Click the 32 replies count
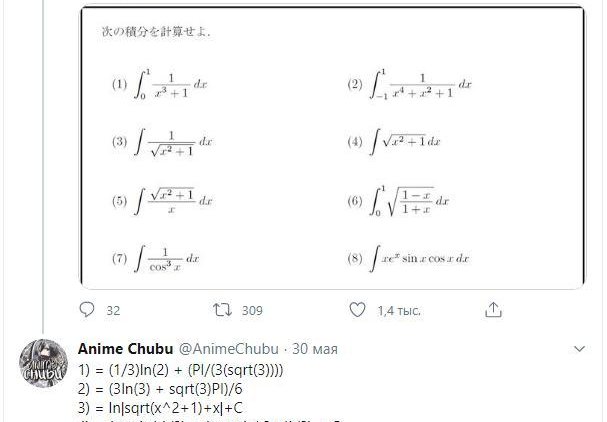This screenshot has width=607, height=422. [113, 311]
